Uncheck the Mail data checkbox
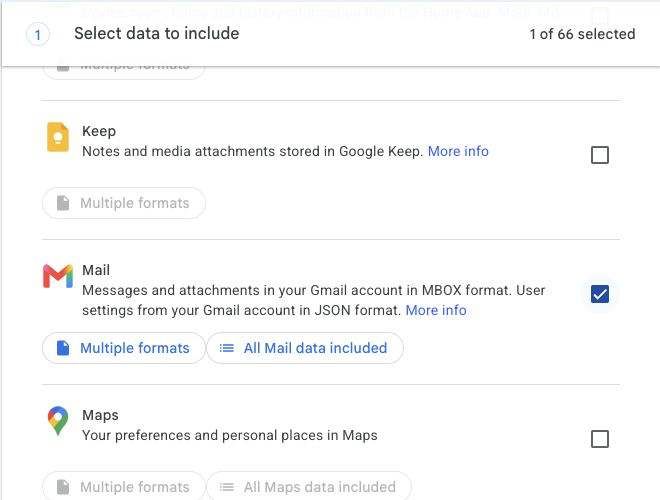 (599, 294)
